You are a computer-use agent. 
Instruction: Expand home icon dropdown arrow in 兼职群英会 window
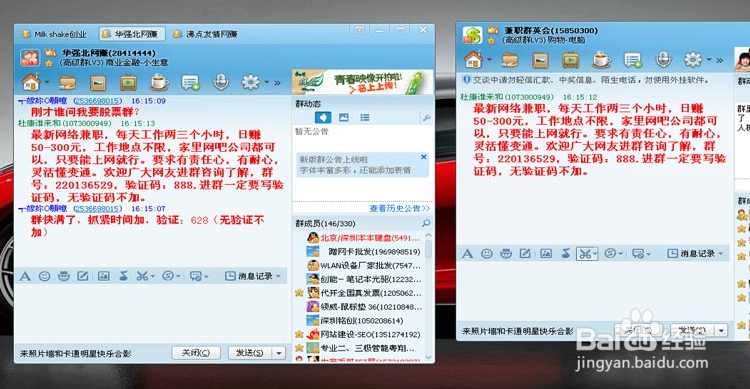click(489, 60)
